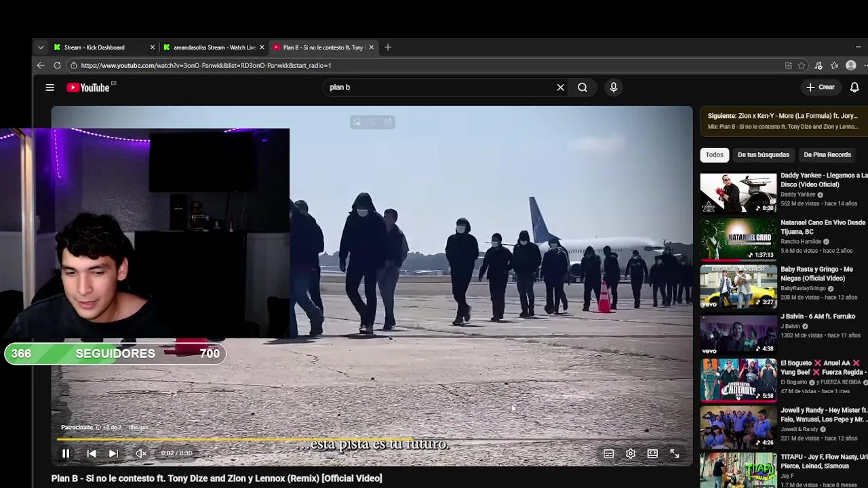Pause the YouTube video
The image size is (868, 488).
[x=66, y=453]
